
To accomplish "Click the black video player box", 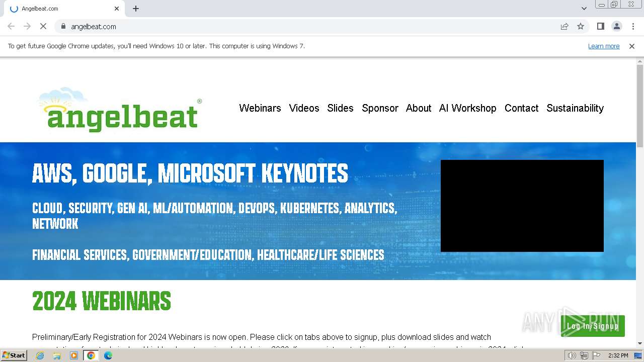I will (x=522, y=206).
